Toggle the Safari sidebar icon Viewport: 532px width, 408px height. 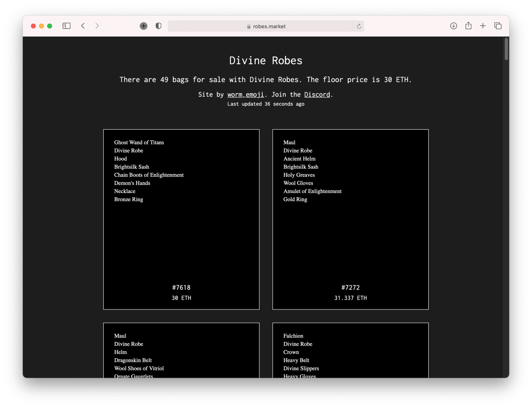pos(66,26)
